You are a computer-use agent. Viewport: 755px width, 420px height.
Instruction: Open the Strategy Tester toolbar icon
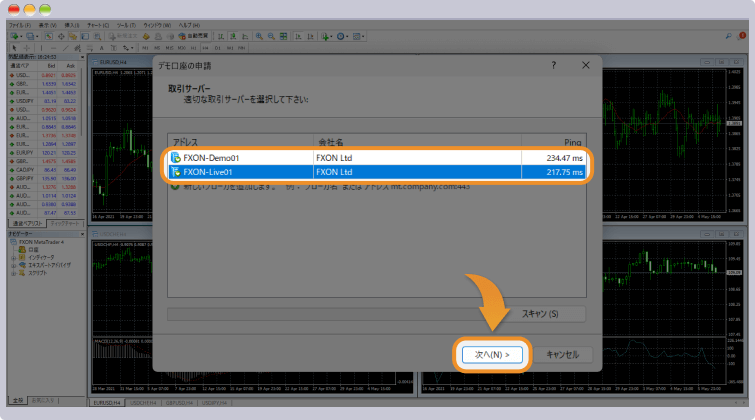click(x=97, y=36)
